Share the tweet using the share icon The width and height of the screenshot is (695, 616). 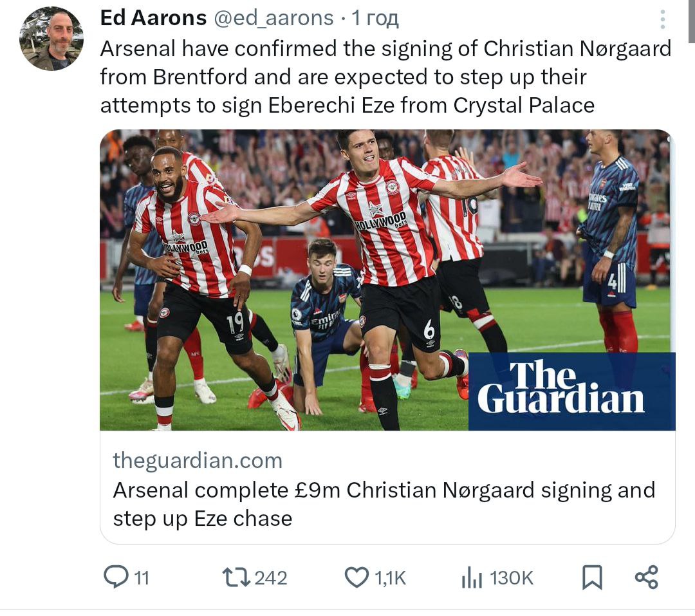[x=647, y=577]
